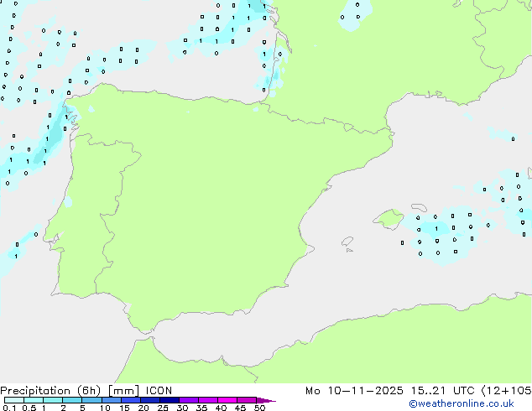Click the "0.1" legend scale label
Image resolution: width=532 pixels, height=411 pixels.
coord(9,408)
